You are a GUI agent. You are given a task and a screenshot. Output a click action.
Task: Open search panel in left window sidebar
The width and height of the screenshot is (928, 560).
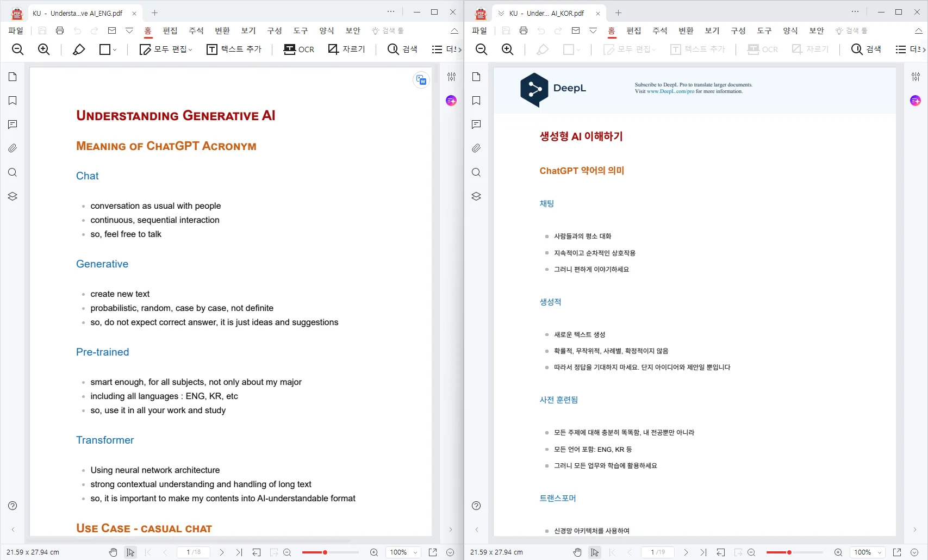coord(13,172)
